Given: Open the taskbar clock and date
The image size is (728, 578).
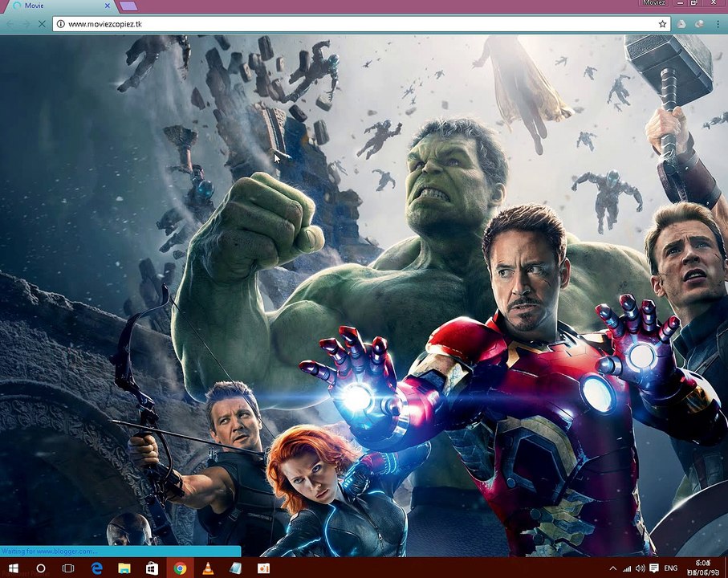Looking at the screenshot, I should [x=703, y=568].
